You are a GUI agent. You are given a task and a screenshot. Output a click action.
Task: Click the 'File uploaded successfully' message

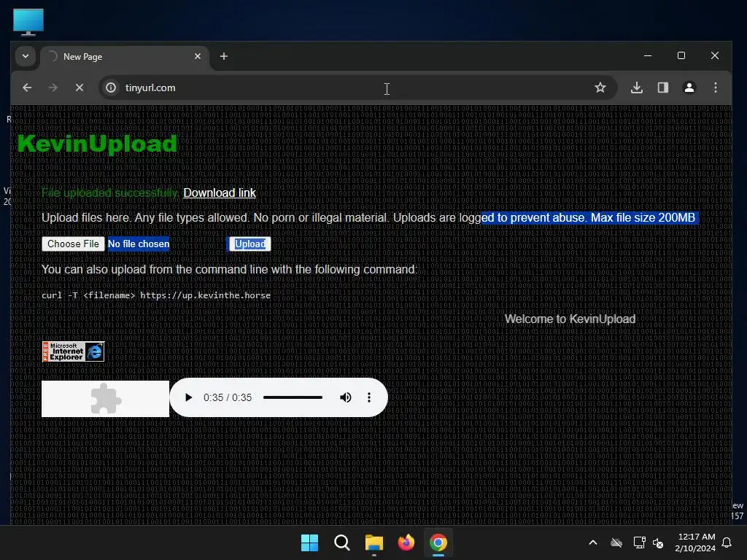click(110, 192)
